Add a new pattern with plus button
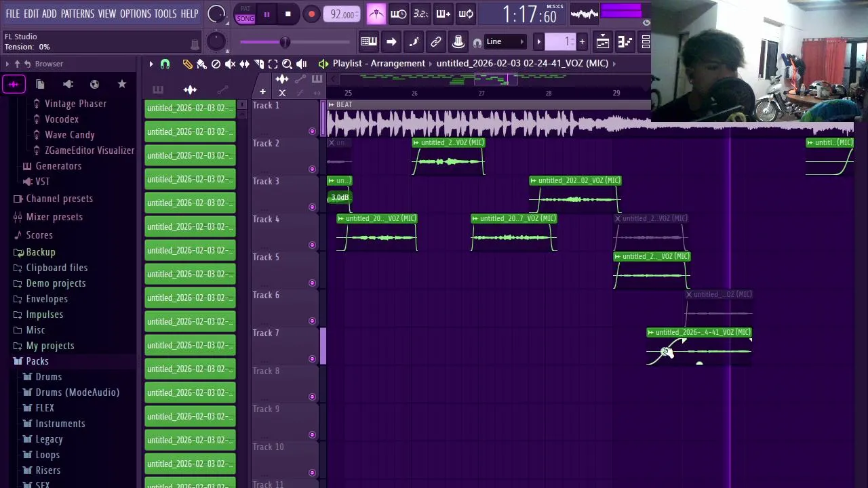Image resolution: width=868 pixels, height=488 pixels. point(582,42)
